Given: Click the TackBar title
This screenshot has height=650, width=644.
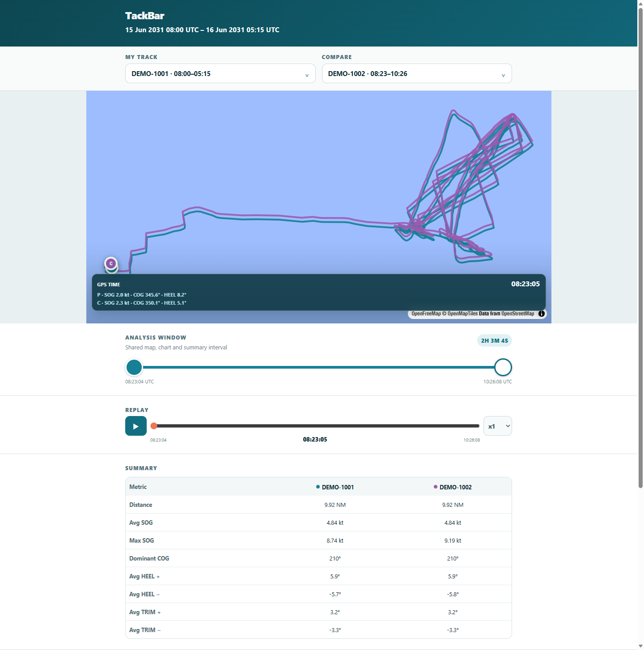Looking at the screenshot, I should (145, 16).
